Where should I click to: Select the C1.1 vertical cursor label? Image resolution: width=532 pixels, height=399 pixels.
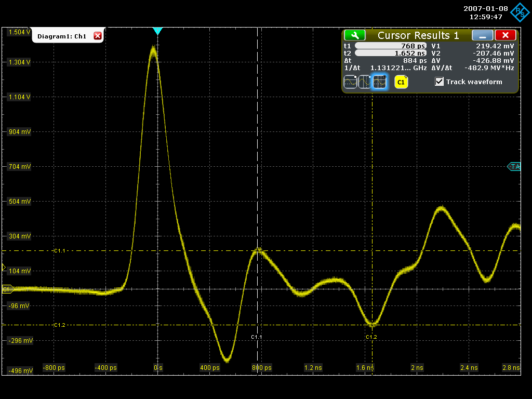[x=257, y=337]
